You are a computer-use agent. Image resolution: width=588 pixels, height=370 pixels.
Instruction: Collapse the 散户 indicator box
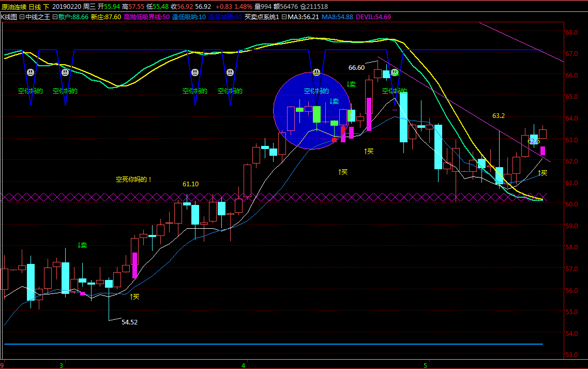[55, 17]
